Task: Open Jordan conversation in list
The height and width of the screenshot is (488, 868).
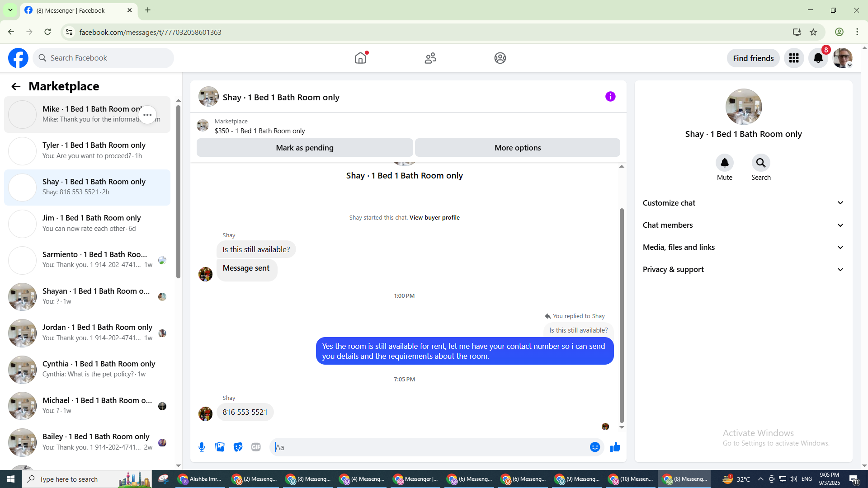Action: click(x=87, y=333)
